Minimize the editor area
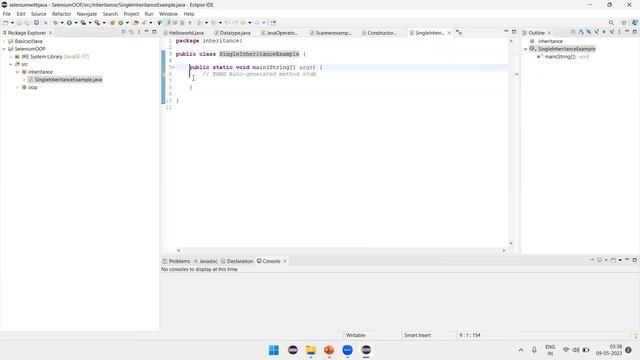 pos(506,32)
